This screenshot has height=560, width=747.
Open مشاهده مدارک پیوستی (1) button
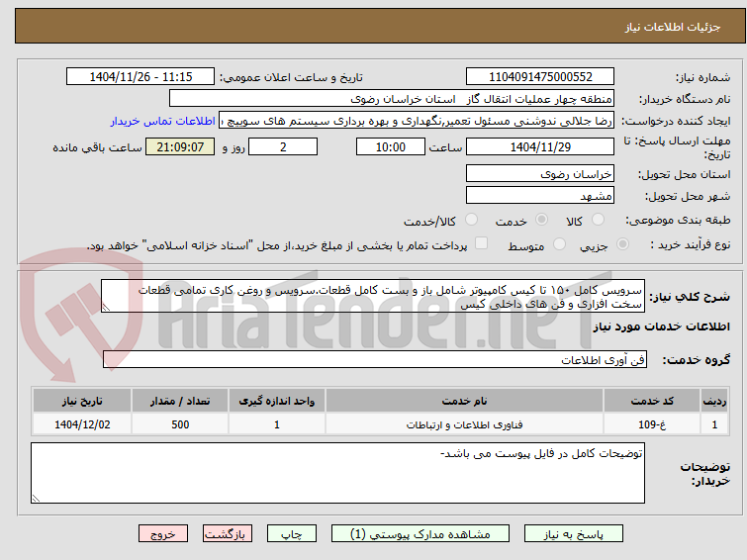coord(420,534)
